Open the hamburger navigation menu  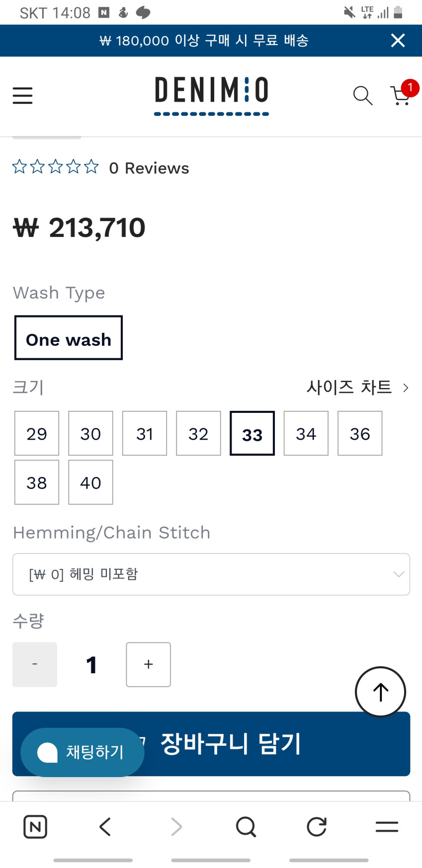tap(23, 95)
